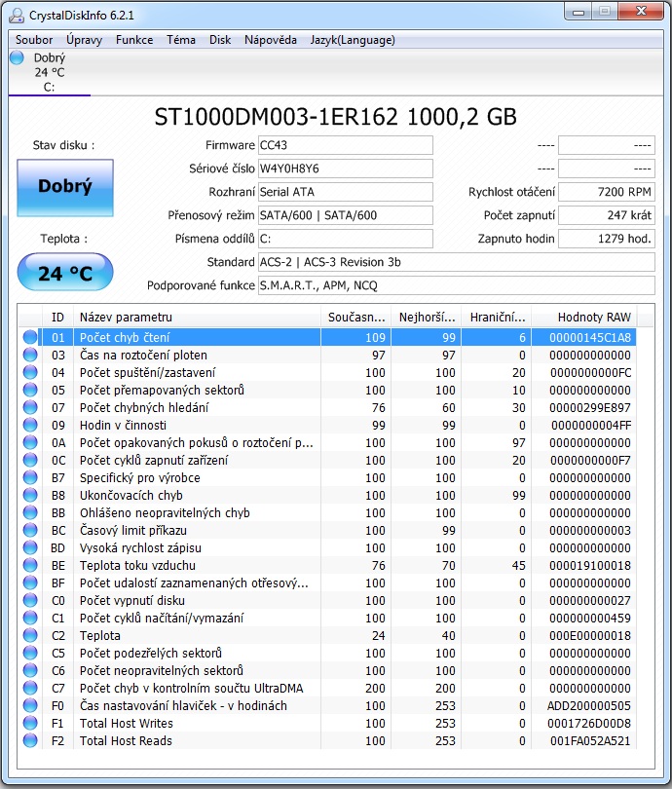The image size is (672, 789).
Task: Open the Nápověda menu
Action: (x=270, y=40)
